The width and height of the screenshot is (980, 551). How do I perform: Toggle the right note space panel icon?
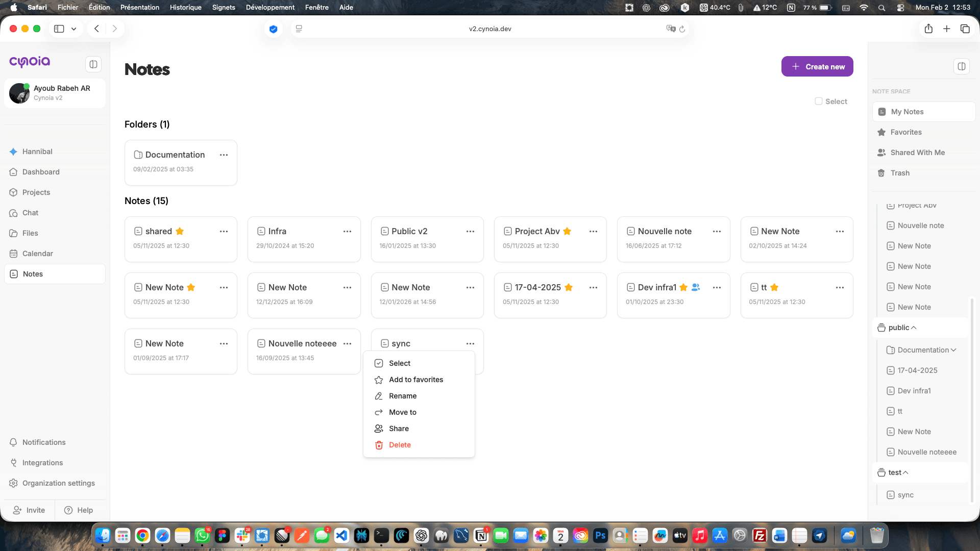962,66
